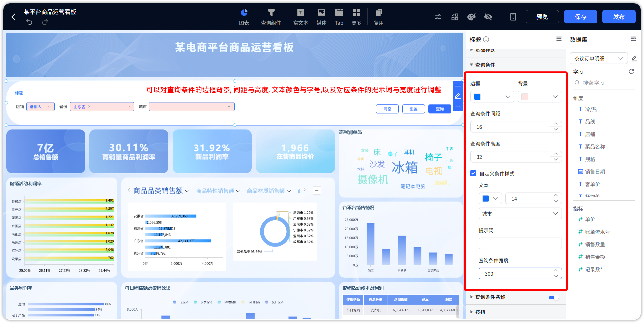This screenshot has height=323, width=644.
Task: Open the 城市 filter dropdown on canvas
Action: click(x=192, y=107)
